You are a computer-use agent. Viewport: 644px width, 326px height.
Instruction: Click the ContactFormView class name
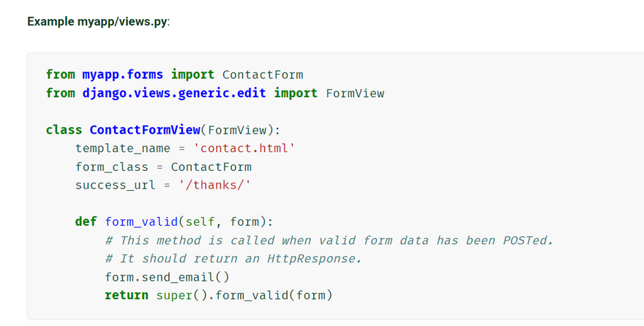coord(145,130)
